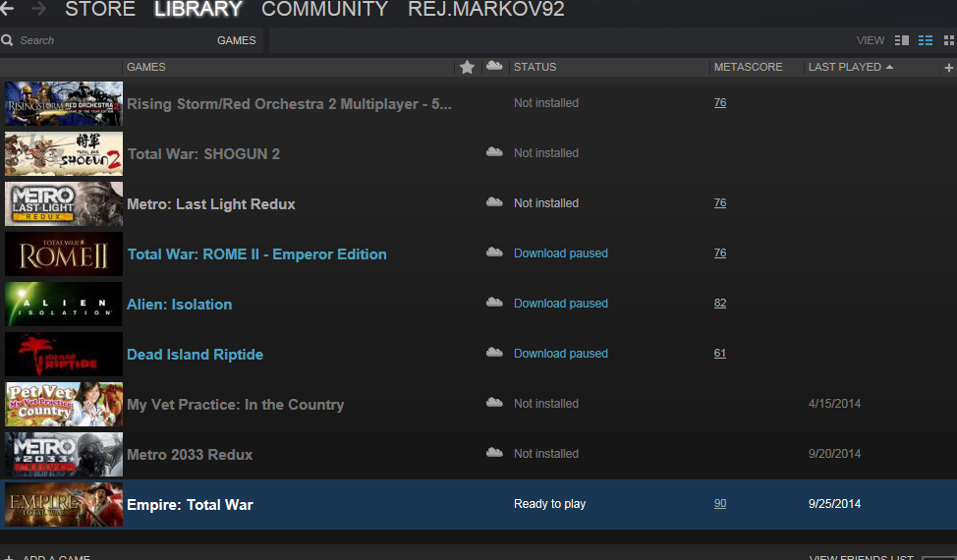
Task: Click cloud icon for Dead Island Riptide
Action: [x=494, y=352]
